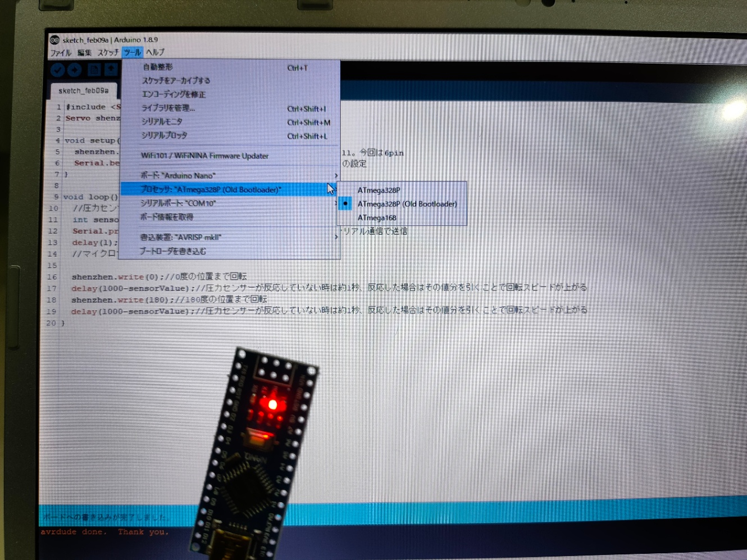
Task: Expand the 書込装置: "AVRISP mkII" submenu
Action: pyautogui.click(x=230, y=237)
